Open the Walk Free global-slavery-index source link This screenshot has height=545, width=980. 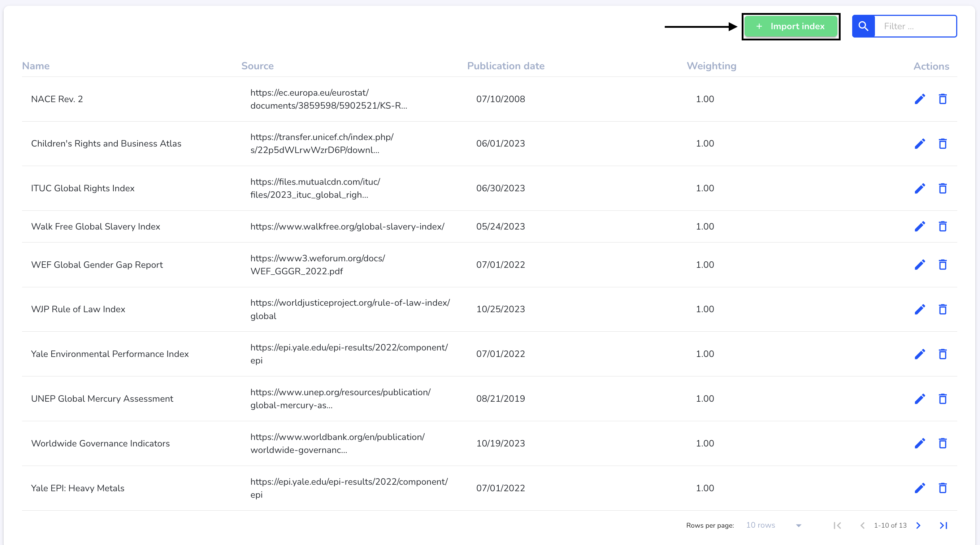click(x=347, y=226)
